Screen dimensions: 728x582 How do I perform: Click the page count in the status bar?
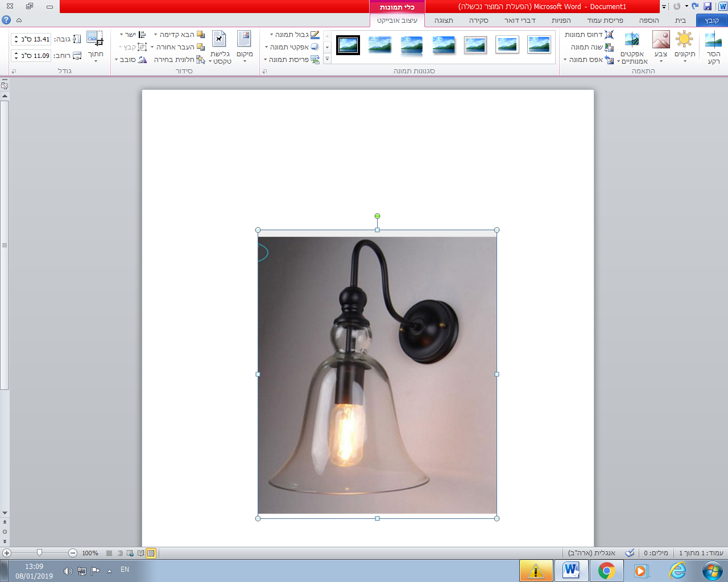[701, 553]
